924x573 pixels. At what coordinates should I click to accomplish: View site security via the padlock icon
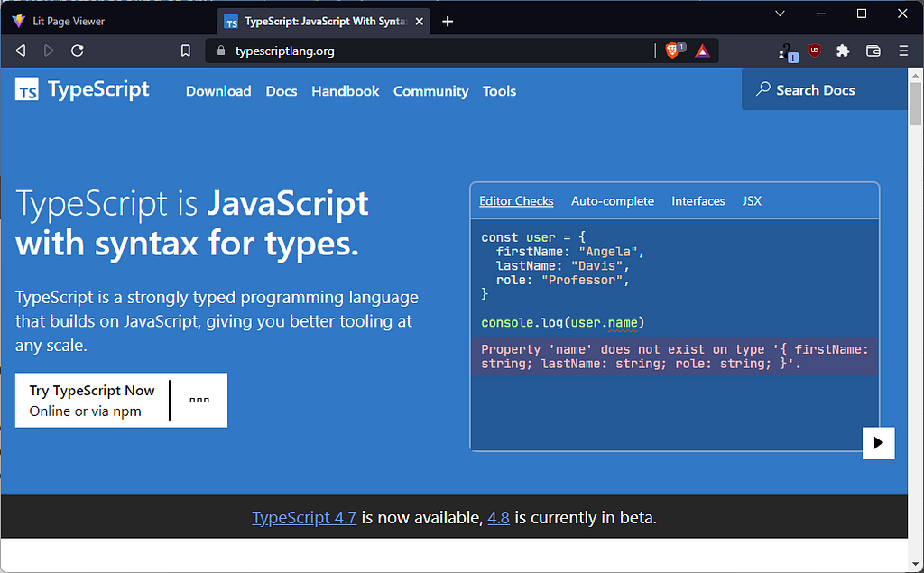(x=221, y=51)
